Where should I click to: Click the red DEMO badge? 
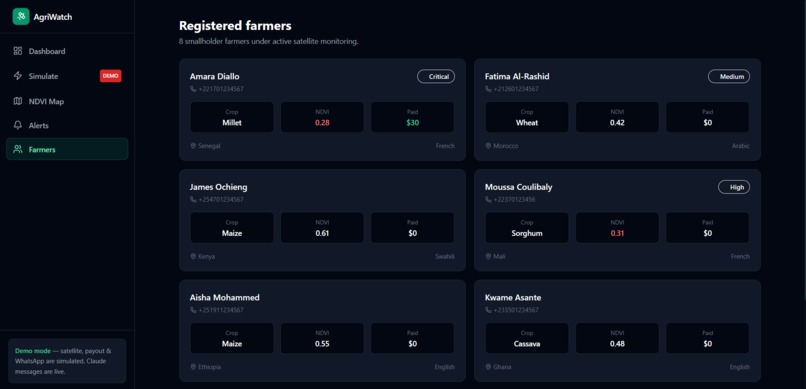(x=111, y=76)
